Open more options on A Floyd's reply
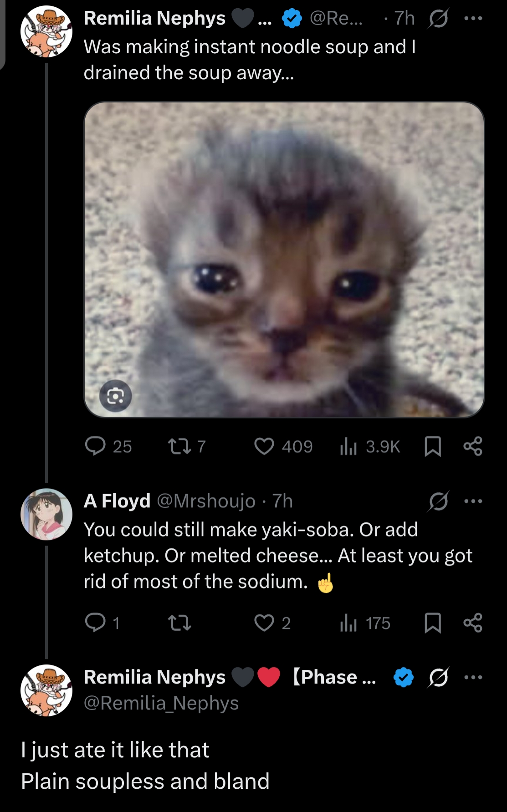The width and height of the screenshot is (507, 812). point(473,501)
